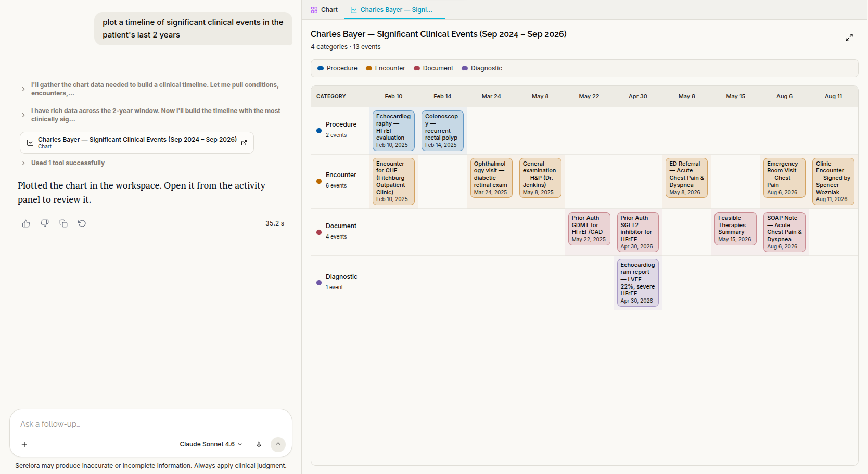Expand the 'I have rich data' reasoning step
Viewport: 868px width, 474px height.
[x=23, y=115]
